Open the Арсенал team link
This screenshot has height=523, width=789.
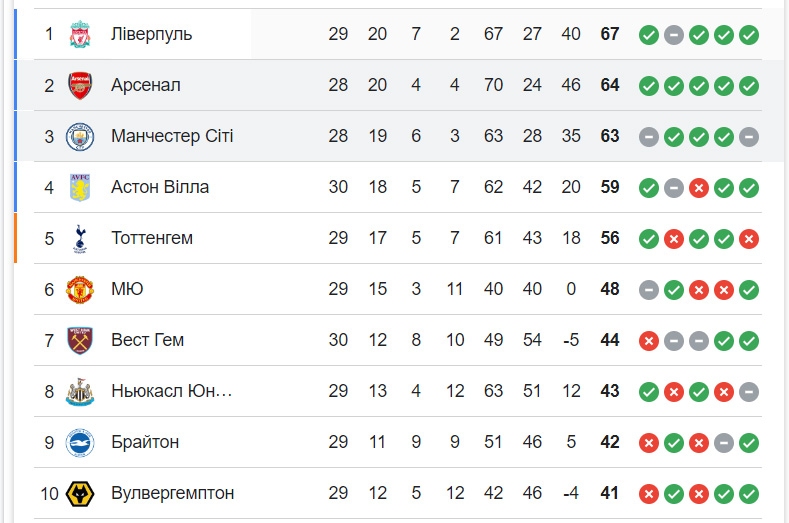146,86
